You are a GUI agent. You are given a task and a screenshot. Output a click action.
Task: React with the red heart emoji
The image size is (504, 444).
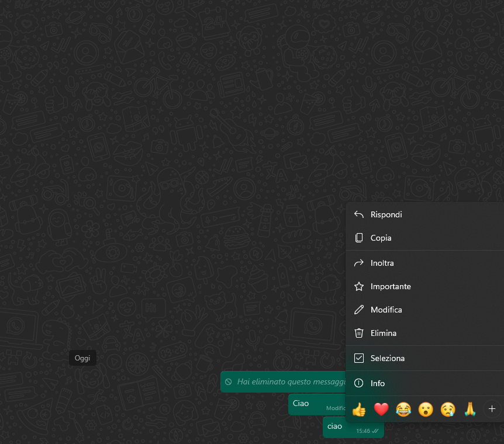point(381,410)
